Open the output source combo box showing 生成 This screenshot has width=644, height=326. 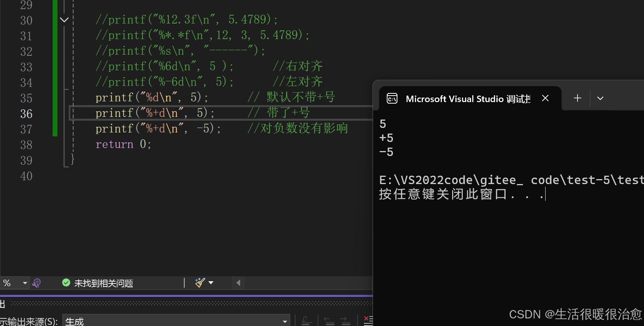[176, 321]
